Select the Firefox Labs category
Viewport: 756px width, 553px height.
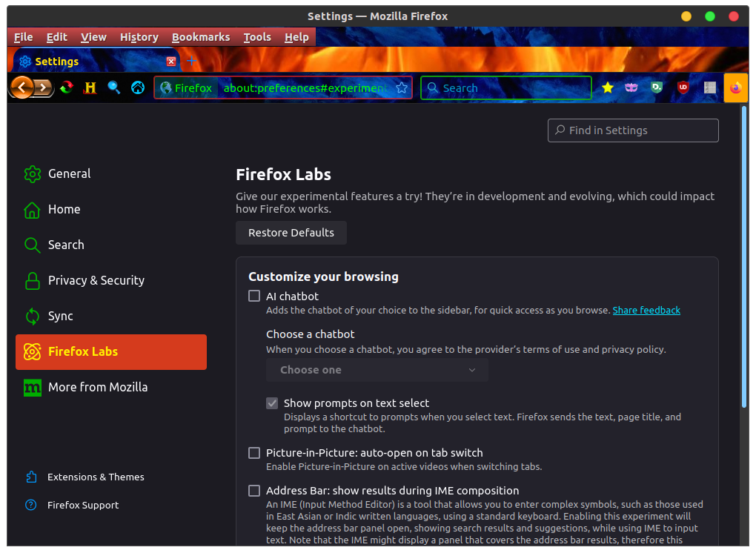111,352
